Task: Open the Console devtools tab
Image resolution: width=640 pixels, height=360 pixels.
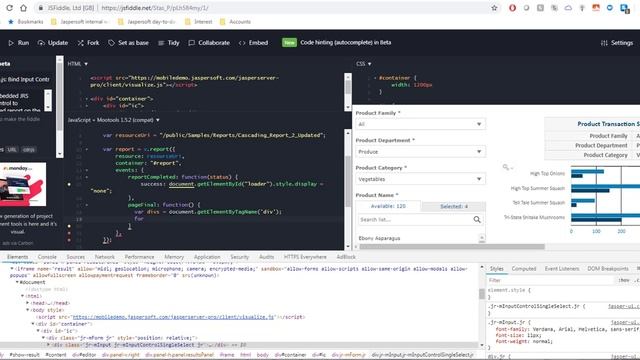Action: tap(47, 257)
